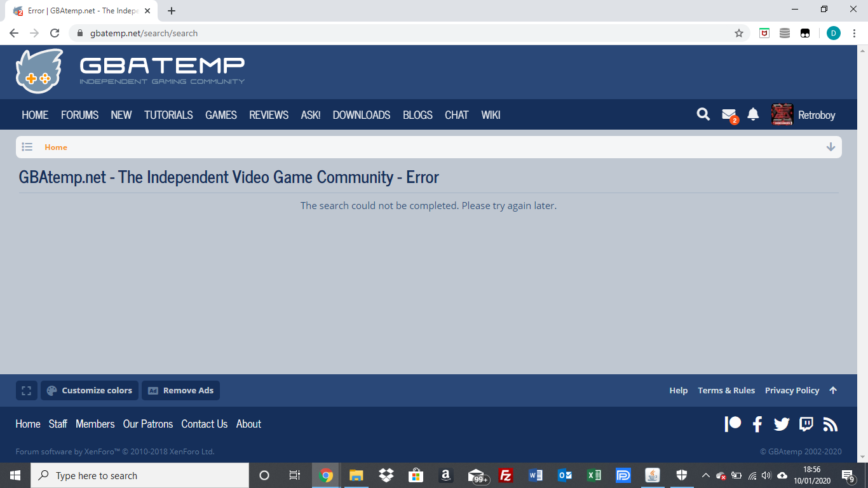Screen dimensions: 868x488
Task: Open GBAtemp's Twitch icon link
Action: [806, 424]
